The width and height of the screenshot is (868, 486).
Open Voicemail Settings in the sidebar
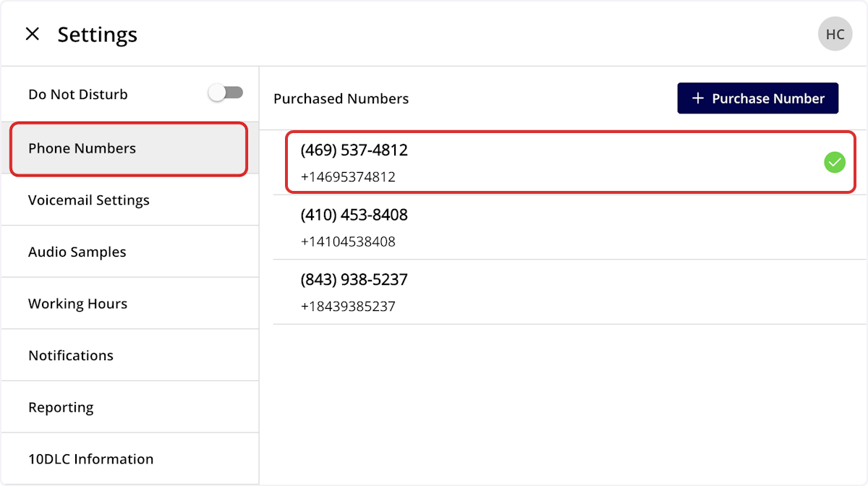[x=129, y=200]
